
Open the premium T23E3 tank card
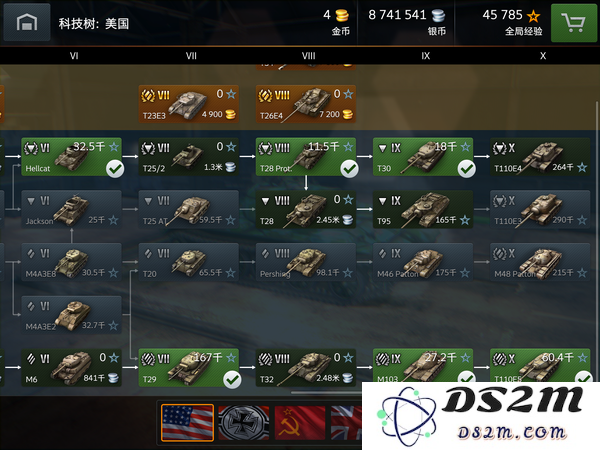pos(189,104)
